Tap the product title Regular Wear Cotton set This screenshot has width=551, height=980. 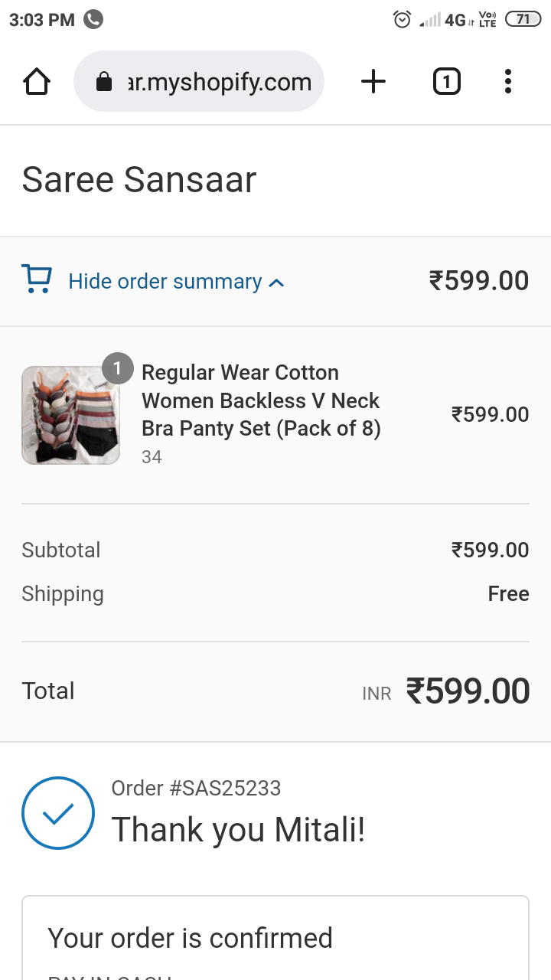pyautogui.click(x=261, y=400)
